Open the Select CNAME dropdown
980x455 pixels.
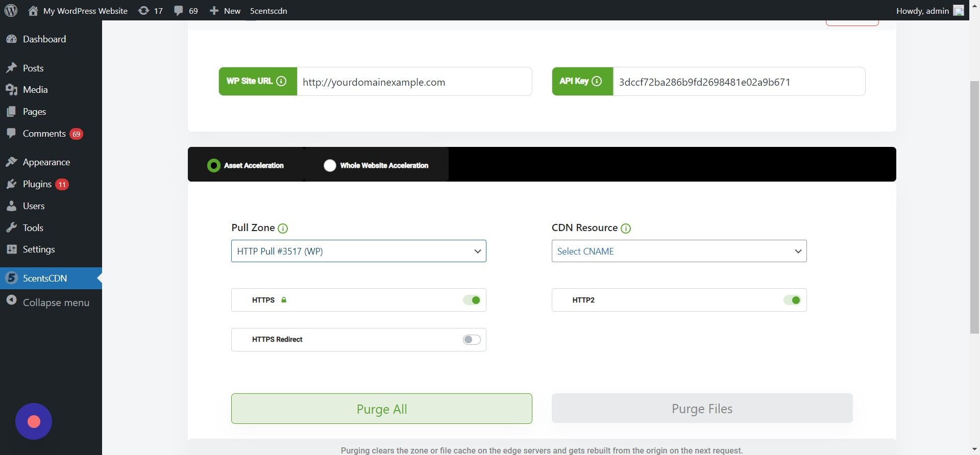click(x=679, y=251)
